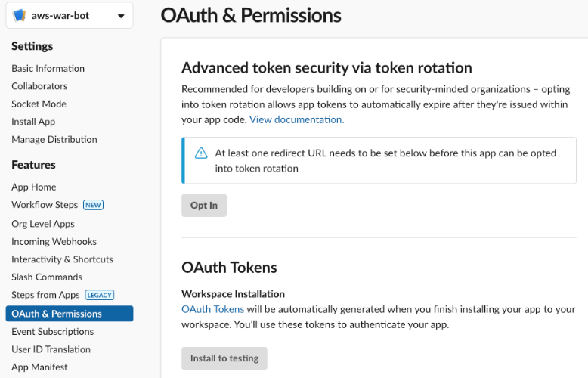Click the aws-war-bot app icon

coord(20,16)
